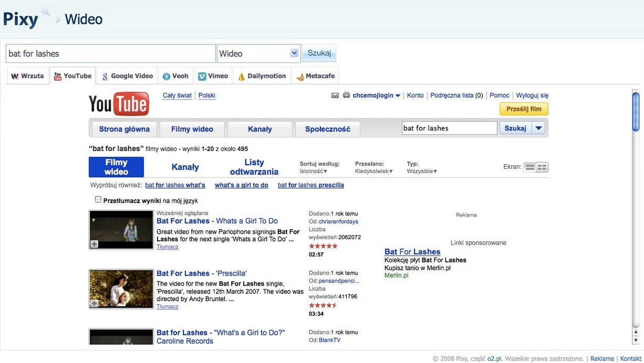Open 'Whats a Girl To Do' video thumbnail

click(x=121, y=230)
